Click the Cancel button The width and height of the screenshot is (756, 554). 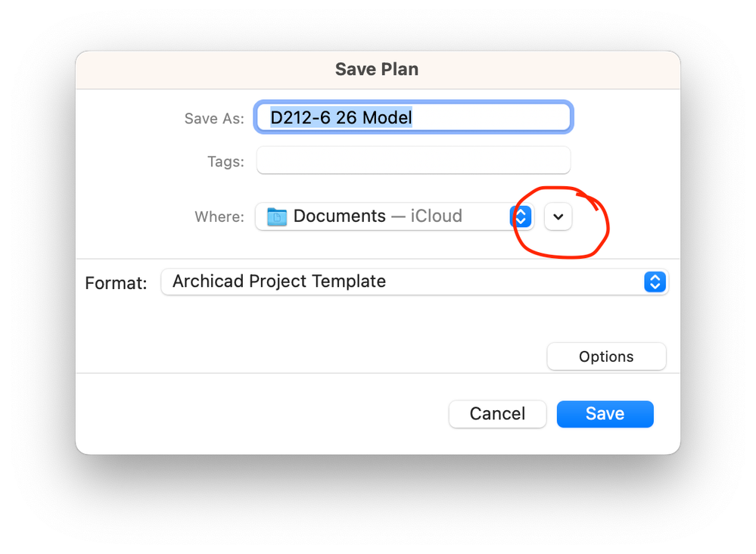pyautogui.click(x=497, y=414)
